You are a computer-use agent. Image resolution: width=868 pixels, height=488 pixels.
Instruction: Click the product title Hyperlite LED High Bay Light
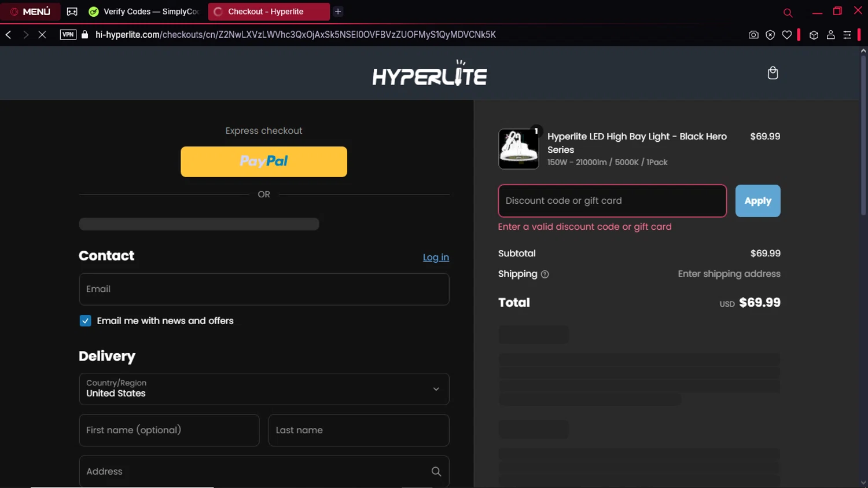pos(637,143)
